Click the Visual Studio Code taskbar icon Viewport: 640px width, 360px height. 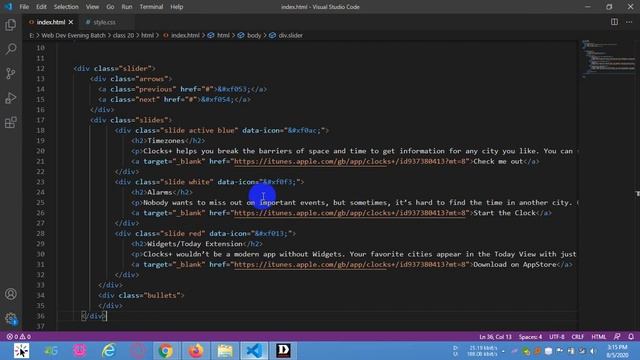coord(254,351)
